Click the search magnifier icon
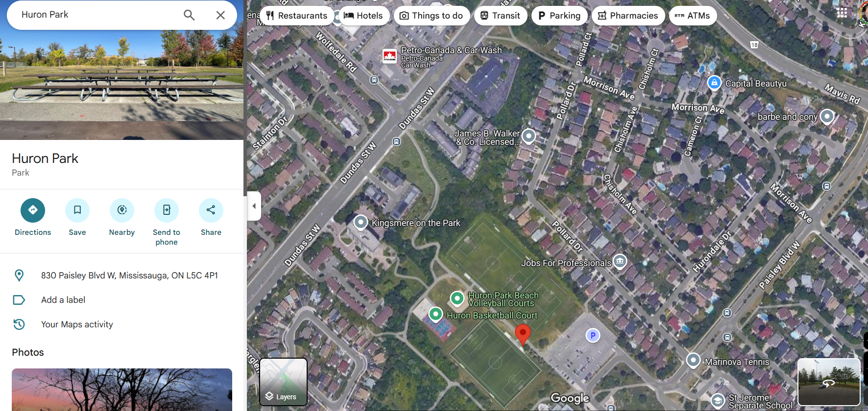Screen dimensions: 868x411 point(189,15)
